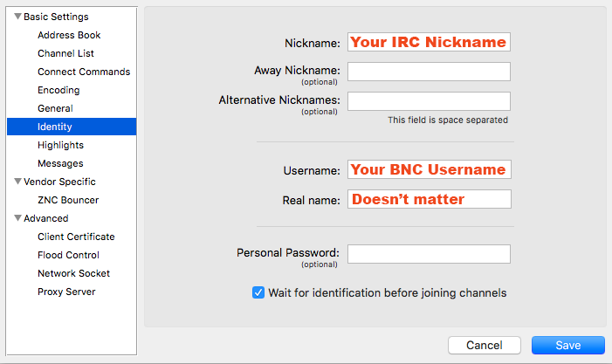
Task: Select Channel List in sidebar
Action: click(x=65, y=53)
